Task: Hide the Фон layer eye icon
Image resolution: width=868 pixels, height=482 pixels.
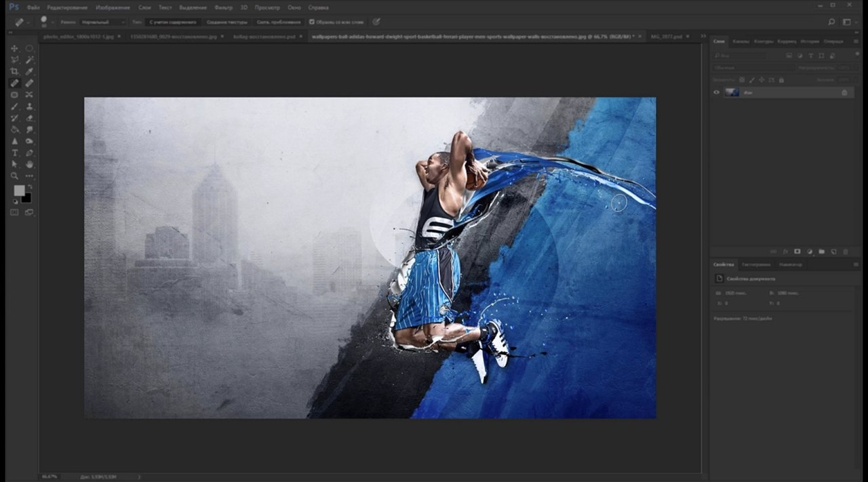Action: click(716, 92)
